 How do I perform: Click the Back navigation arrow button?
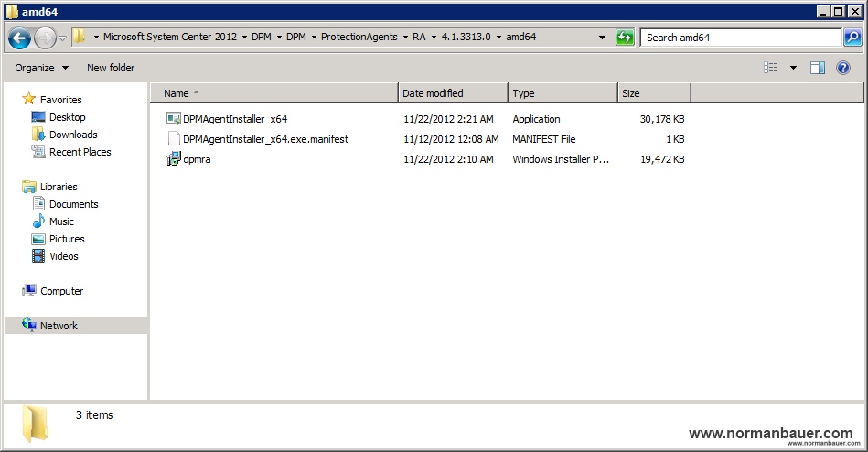pos(20,38)
